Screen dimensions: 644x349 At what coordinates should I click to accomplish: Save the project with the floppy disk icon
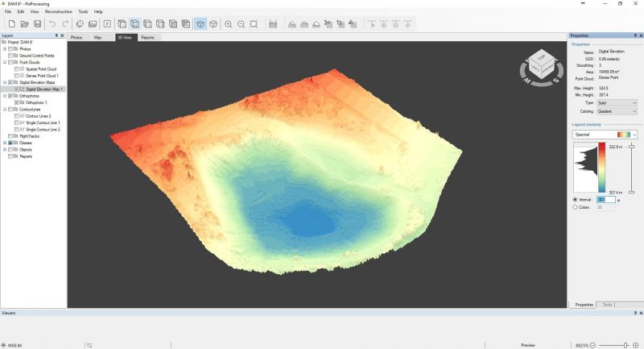[x=37, y=24]
